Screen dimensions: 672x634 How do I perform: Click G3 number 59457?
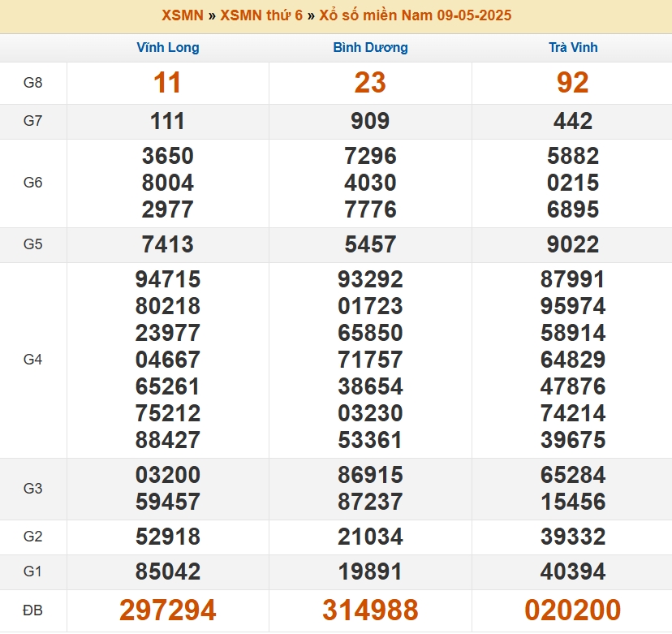point(167,502)
